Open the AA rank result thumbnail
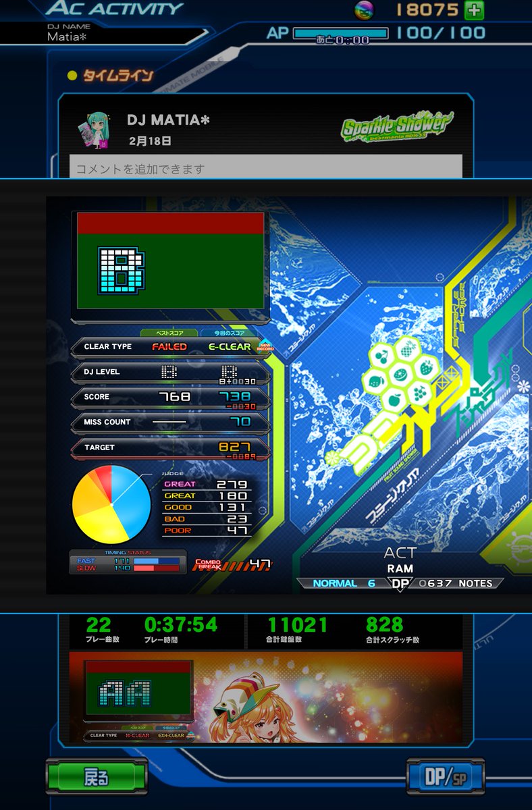This screenshot has width=532, height=810. [x=138, y=693]
